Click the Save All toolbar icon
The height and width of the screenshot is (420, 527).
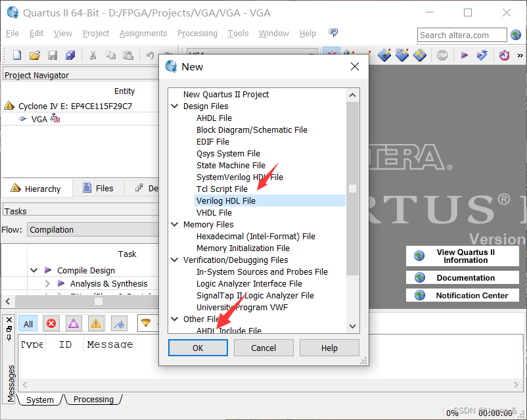click(70, 55)
